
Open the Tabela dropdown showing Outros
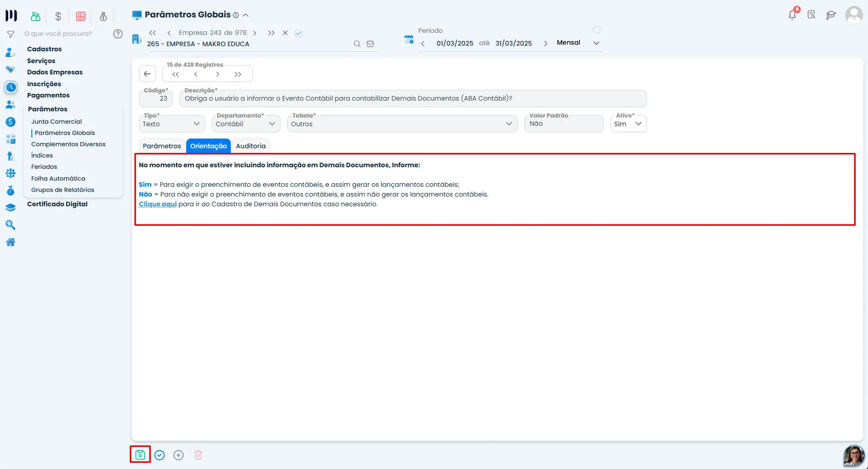pos(402,124)
